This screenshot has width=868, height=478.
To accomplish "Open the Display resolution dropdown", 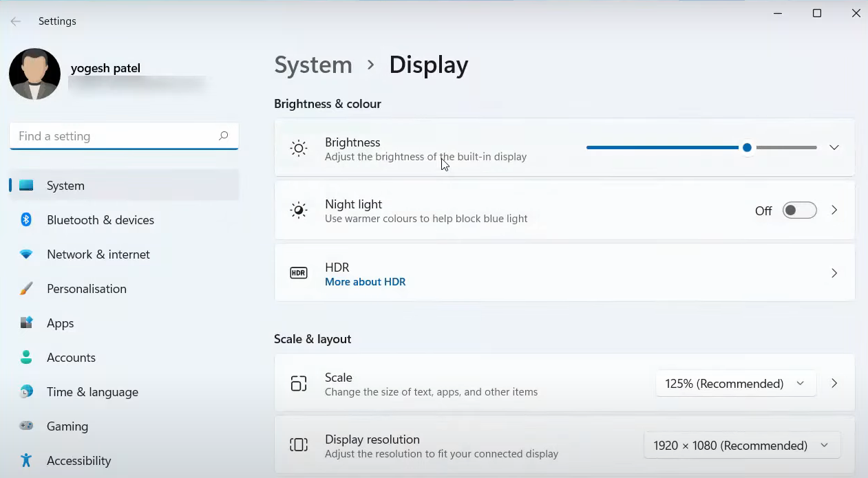I will pos(741,446).
